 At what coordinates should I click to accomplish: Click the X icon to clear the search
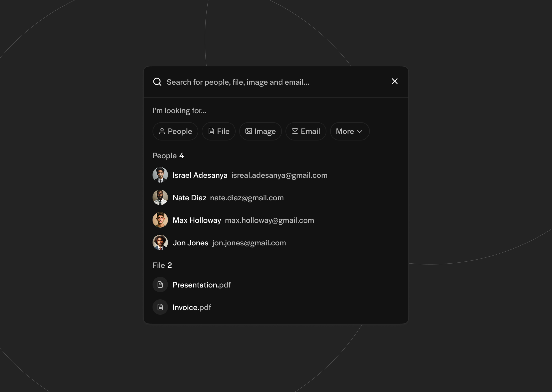394,81
